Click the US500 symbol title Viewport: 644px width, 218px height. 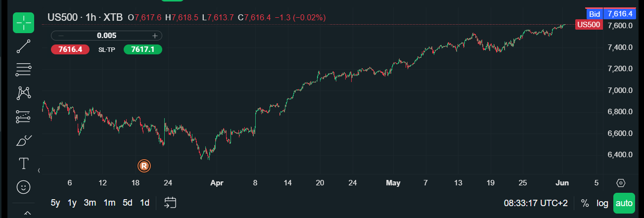[x=63, y=17]
